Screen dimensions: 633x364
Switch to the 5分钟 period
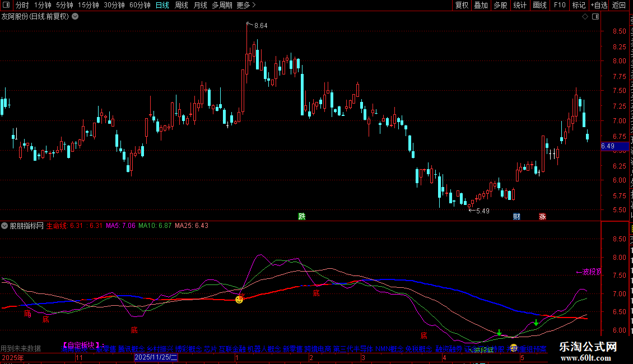tap(64, 5)
